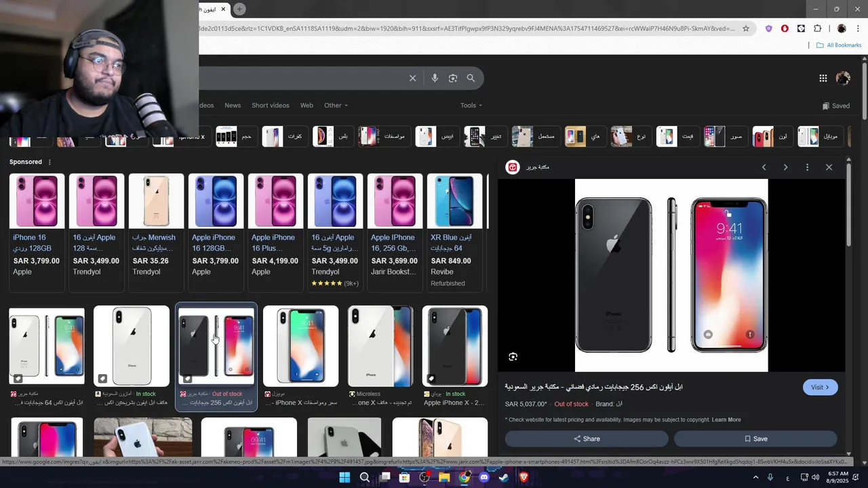The height and width of the screenshot is (488, 868).
Task: Open Brave browser from the taskbar
Action: point(524,477)
